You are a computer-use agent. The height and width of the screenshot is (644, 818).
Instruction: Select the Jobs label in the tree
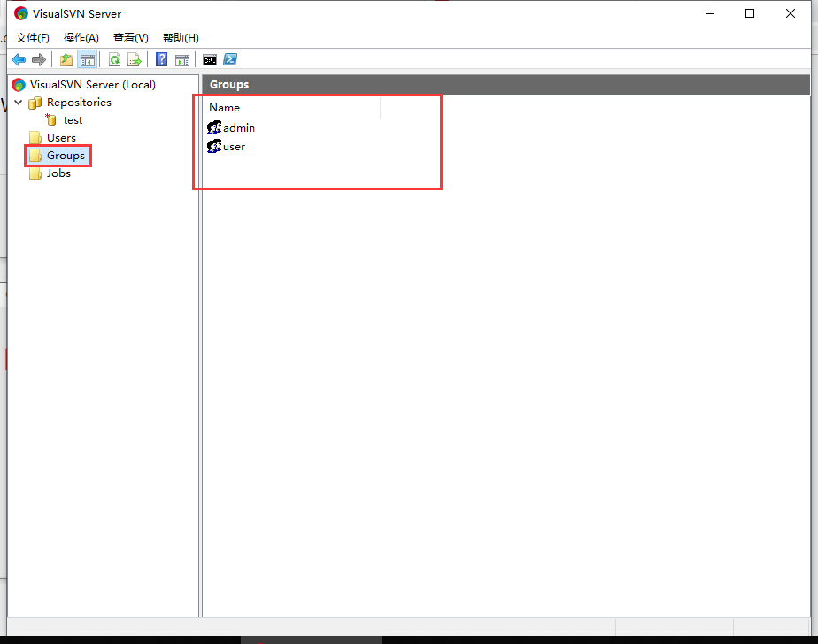[x=58, y=173]
